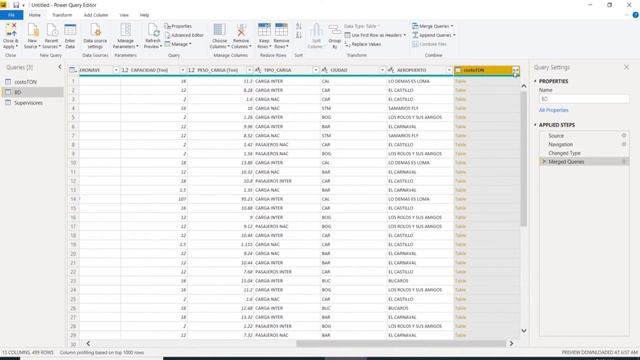
Task: Open the Advanced Editor
Action: [184, 35]
